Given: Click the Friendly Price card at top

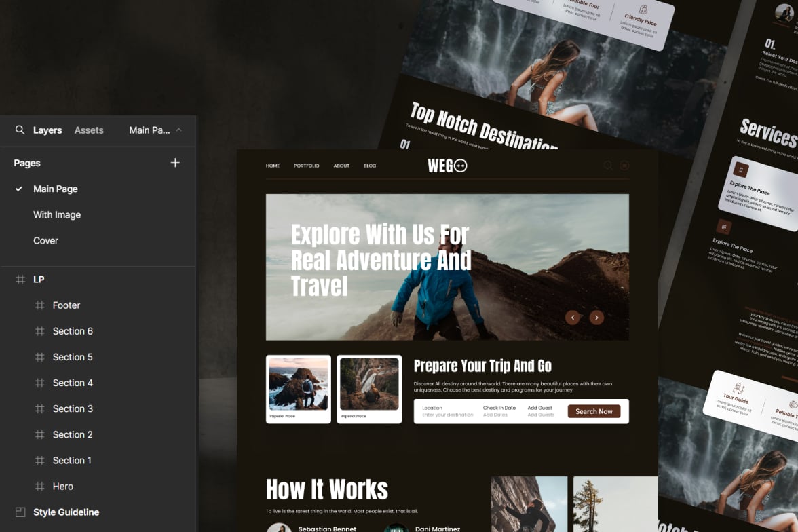Looking at the screenshot, I should tap(639, 22).
